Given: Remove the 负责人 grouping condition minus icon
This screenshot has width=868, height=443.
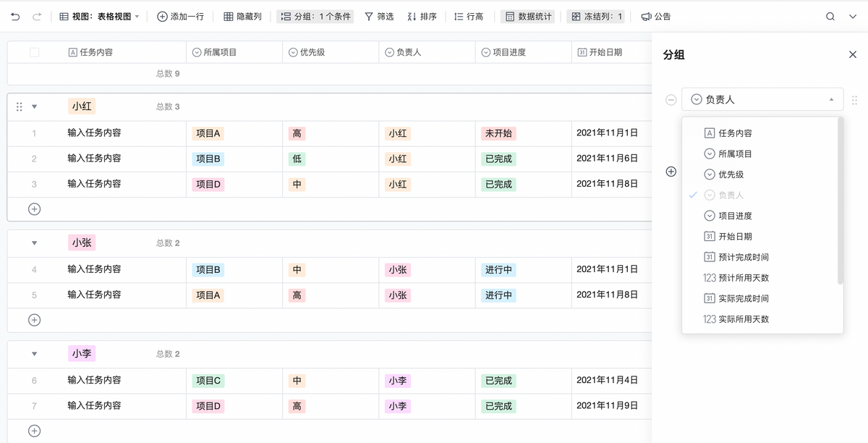Looking at the screenshot, I should 671,100.
